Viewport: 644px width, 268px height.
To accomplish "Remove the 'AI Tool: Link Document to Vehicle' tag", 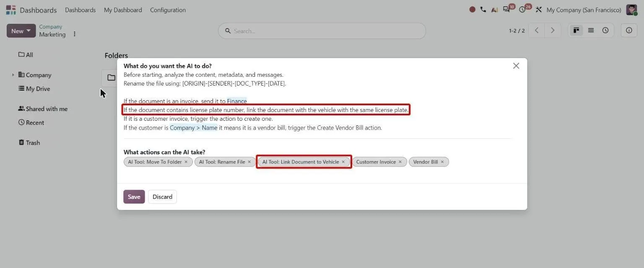I will 343,162.
